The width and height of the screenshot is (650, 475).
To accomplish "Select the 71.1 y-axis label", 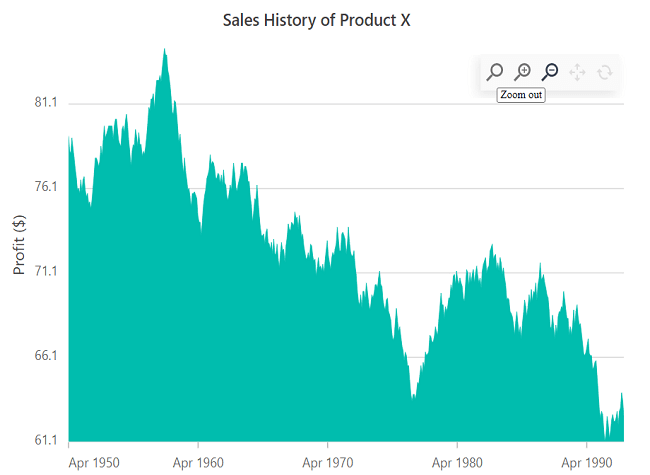I will (x=45, y=271).
